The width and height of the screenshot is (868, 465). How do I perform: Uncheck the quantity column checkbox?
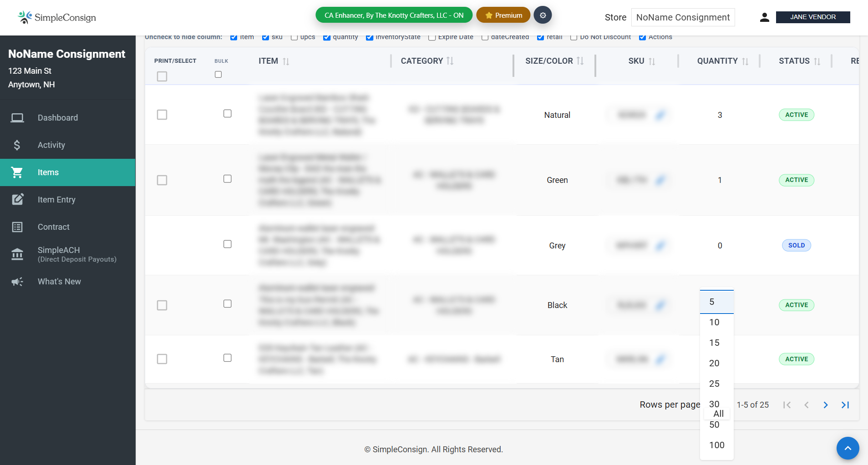click(x=327, y=37)
